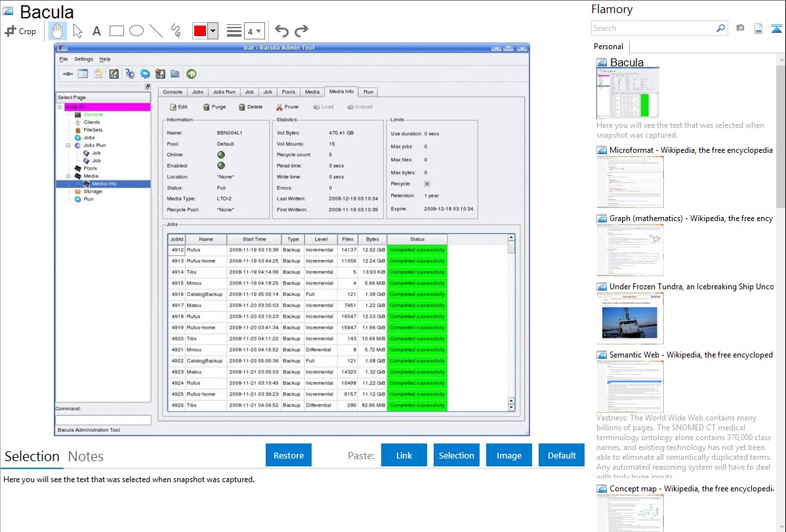Select the rectangle drawing tool
This screenshot has height=532, width=786.
coord(116,31)
